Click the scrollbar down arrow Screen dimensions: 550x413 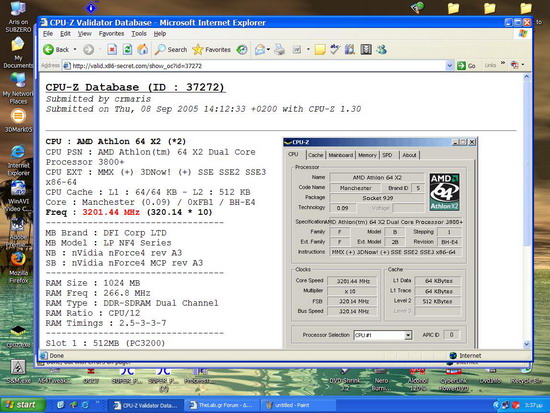tap(526, 344)
